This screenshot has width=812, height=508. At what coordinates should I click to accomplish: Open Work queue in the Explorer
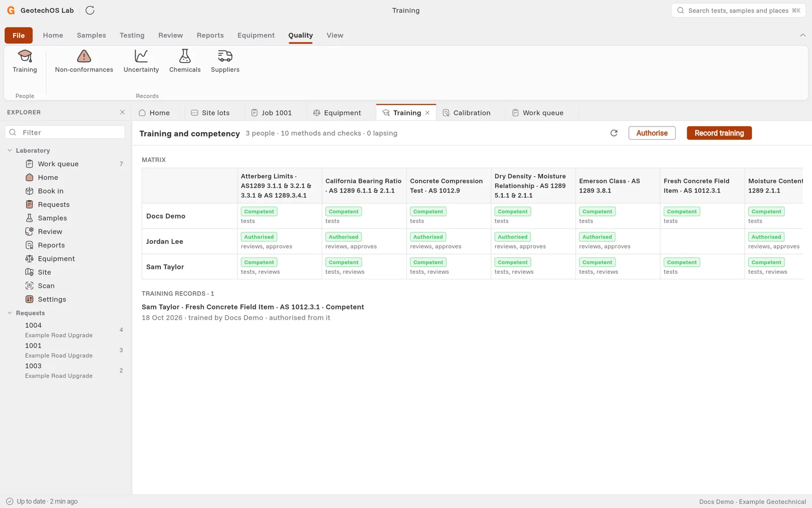point(65,164)
